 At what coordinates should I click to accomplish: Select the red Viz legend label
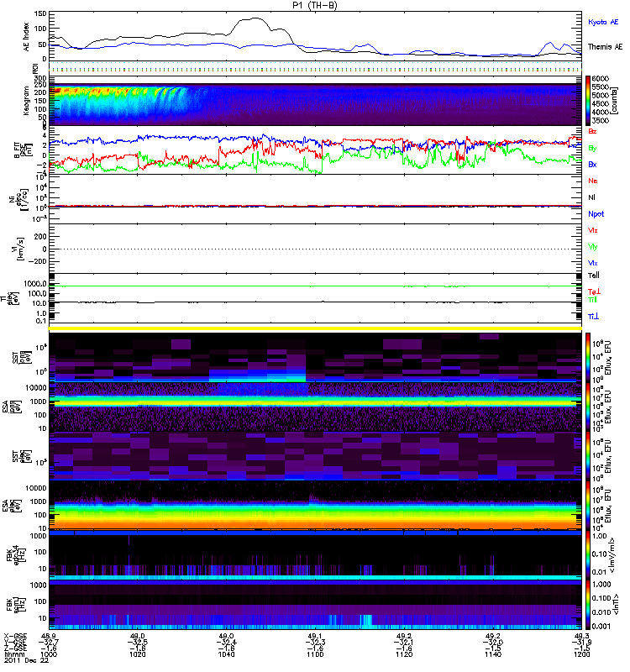(593, 230)
